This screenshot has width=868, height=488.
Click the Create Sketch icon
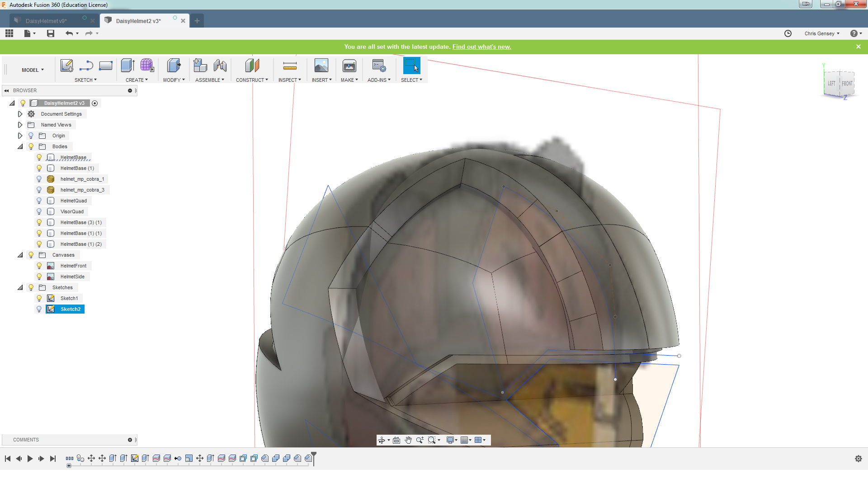67,66
